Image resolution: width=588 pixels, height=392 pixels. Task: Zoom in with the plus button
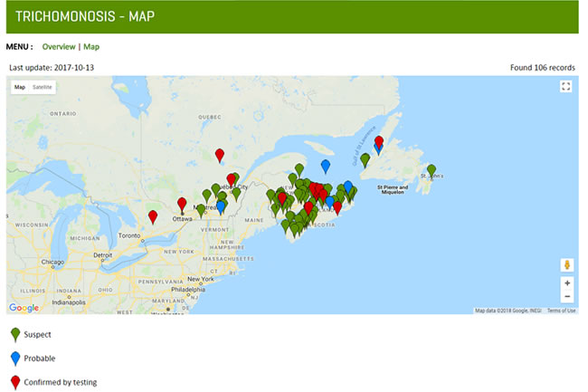click(x=567, y=282)
